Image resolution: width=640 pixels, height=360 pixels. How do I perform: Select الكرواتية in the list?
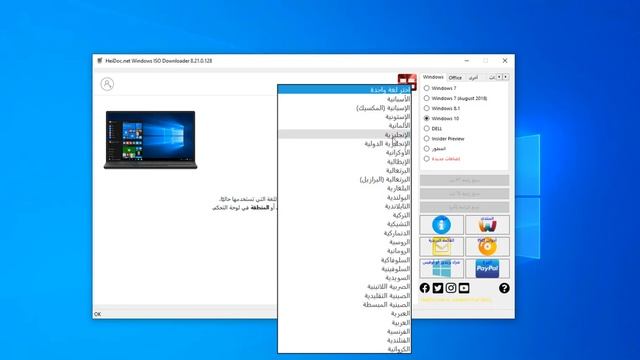coord(344,349)
